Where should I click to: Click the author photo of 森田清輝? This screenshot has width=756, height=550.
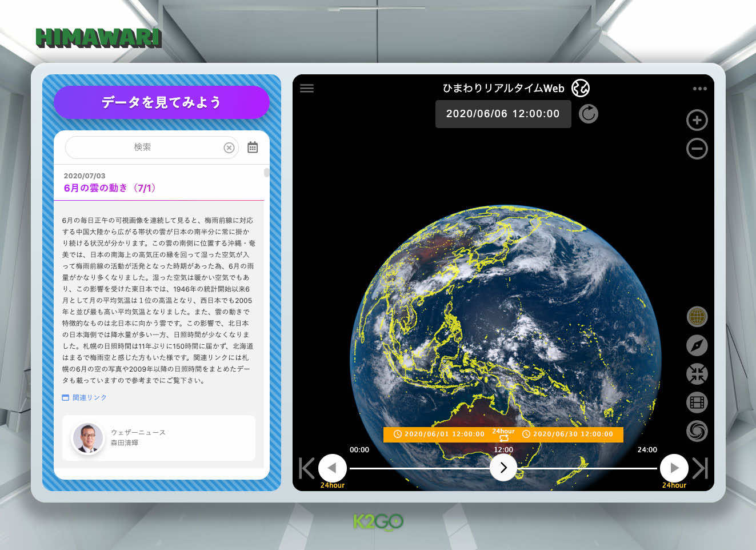(88, 438)
